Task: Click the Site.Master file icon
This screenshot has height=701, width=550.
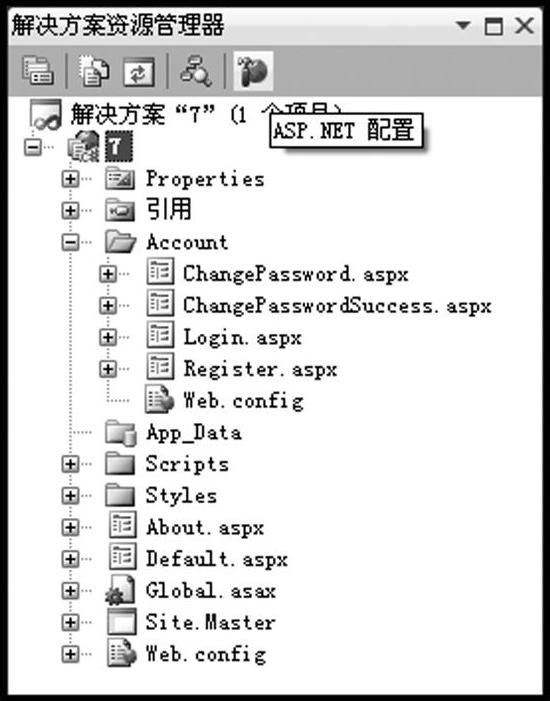Action: coord(122,621)
